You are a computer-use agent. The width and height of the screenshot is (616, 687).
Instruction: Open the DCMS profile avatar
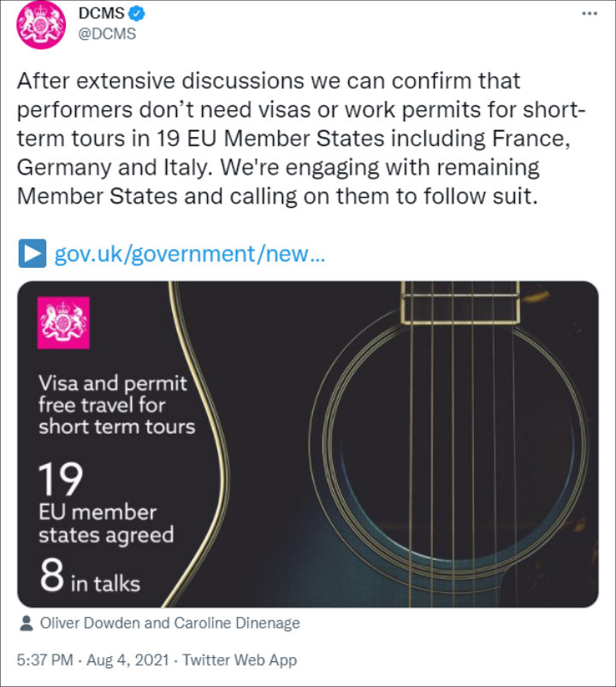[41, 25]
